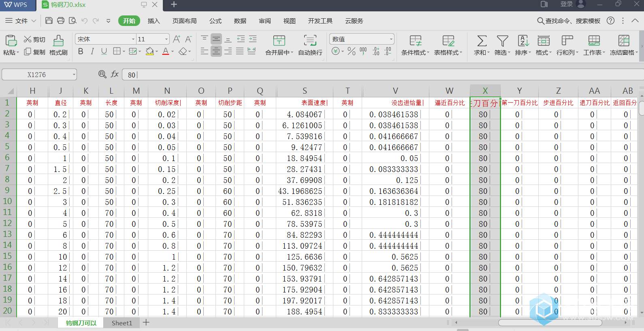
Task: Decrease indent of cell content
Action: pos(241,39)
